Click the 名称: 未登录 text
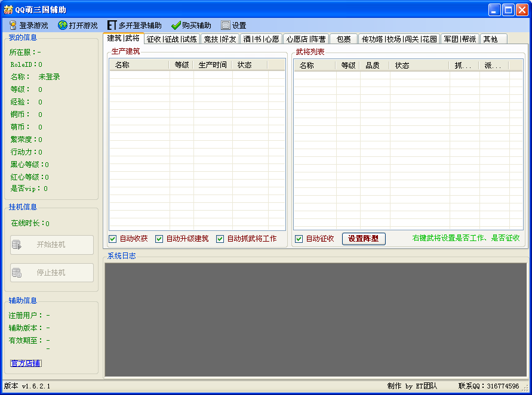The height and width of the screenshot is (395, 532). (35, 77)
